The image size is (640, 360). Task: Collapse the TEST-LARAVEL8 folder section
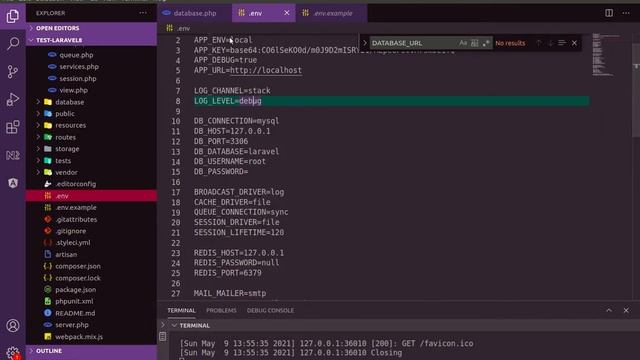[x=91, y=40]
